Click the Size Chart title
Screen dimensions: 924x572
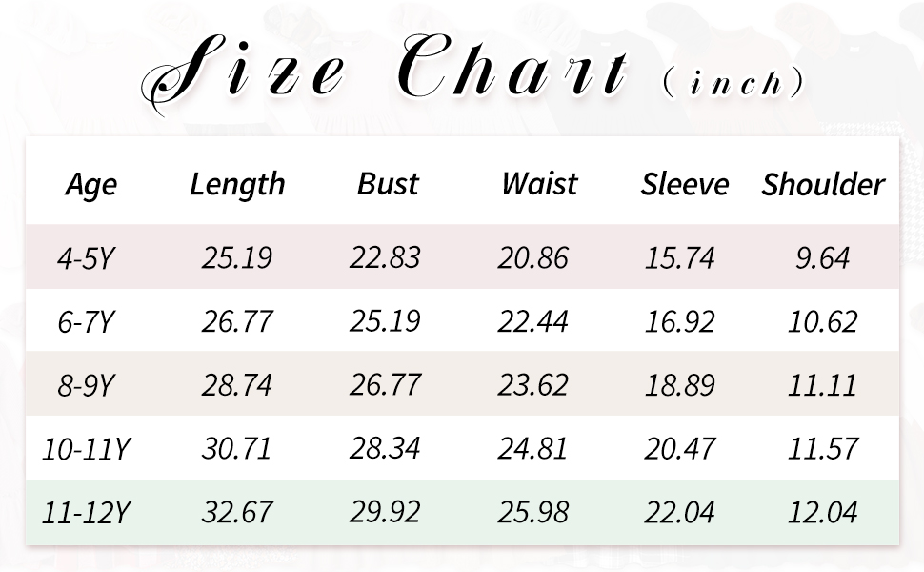click(x=386, y=73)
